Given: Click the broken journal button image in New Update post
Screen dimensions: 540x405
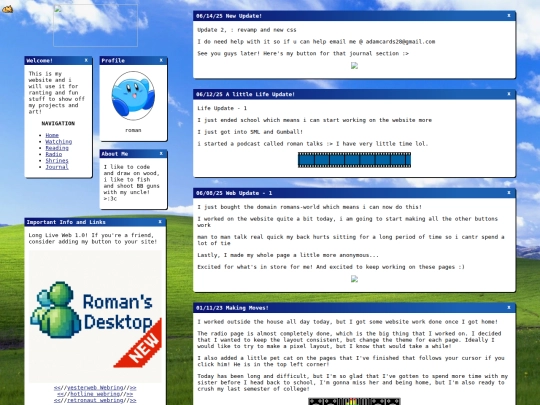Looking at the screenshot, I should click(x=354, y=66).
